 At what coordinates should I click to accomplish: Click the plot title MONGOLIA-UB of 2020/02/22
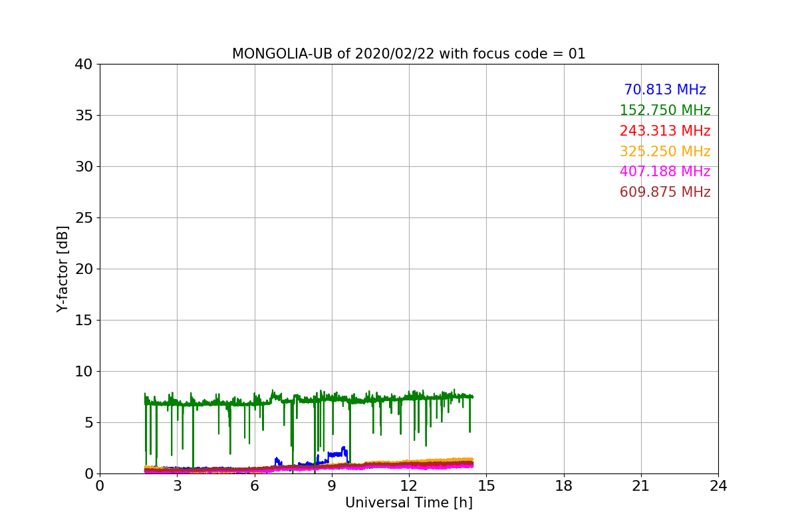(408, 54)
